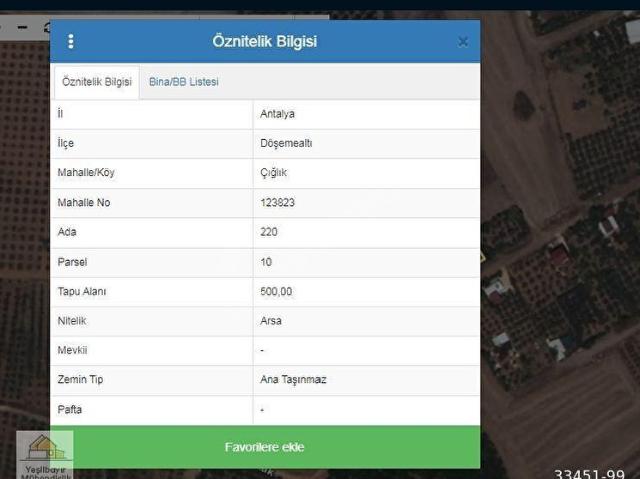
Task: Click the Nitelik row label
Action: [x=72, y=321]
